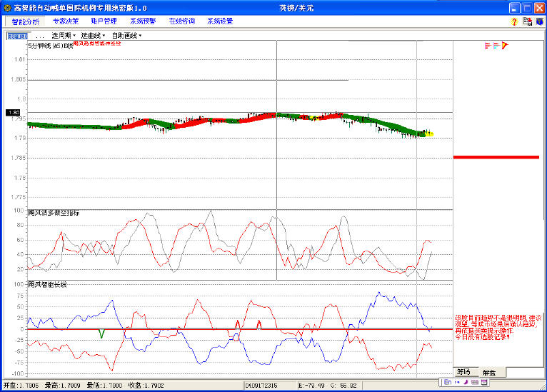Image resolution: width=547 pixels, height=392 pixels.
Task: Click the 0409172315 timestamp in status bar
Action: 261,386
